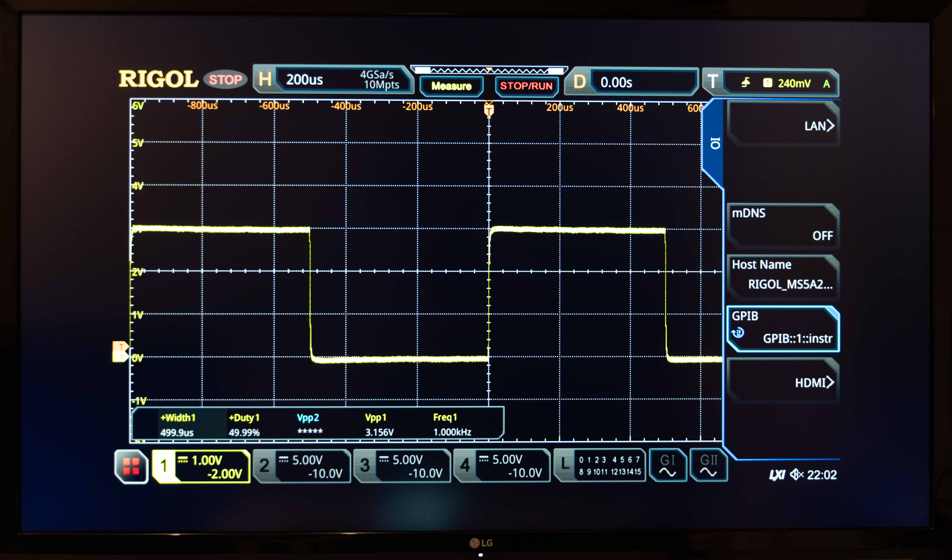Toggle channel 1 1.00V label

point(201,466)
